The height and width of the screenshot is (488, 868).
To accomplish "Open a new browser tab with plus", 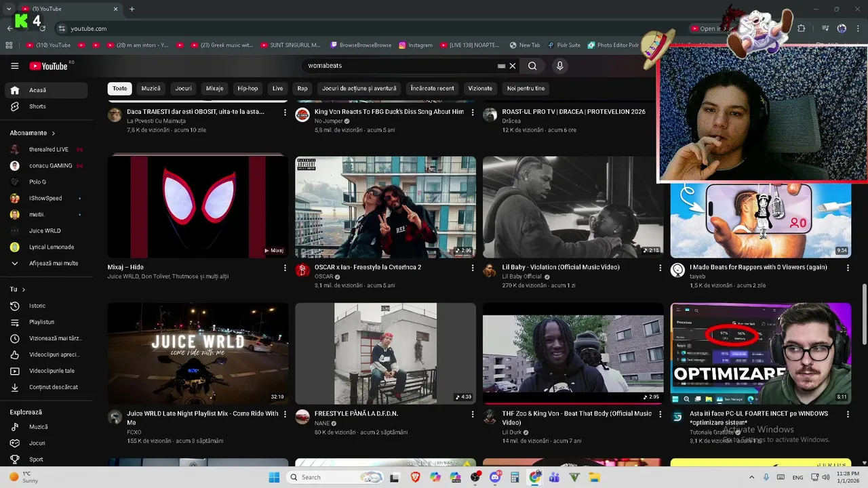I will point(132,9).
